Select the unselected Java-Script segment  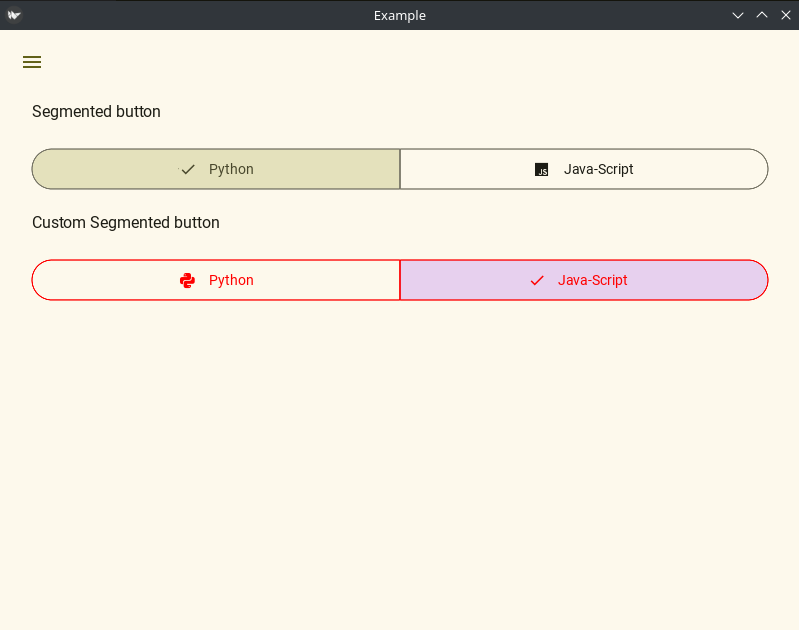584,169
